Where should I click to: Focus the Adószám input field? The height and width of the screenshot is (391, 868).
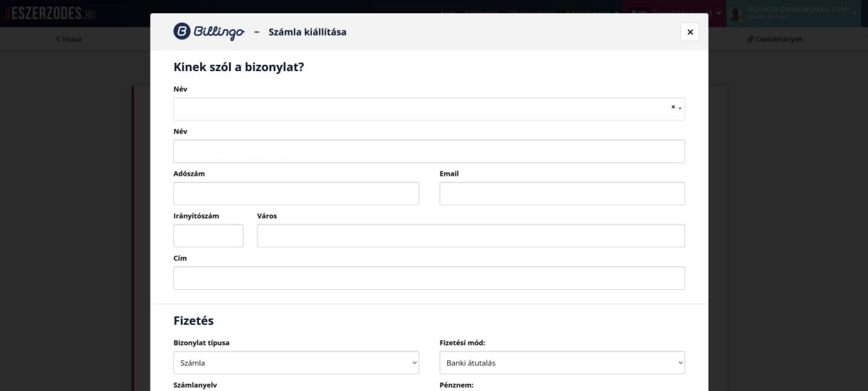296,194
